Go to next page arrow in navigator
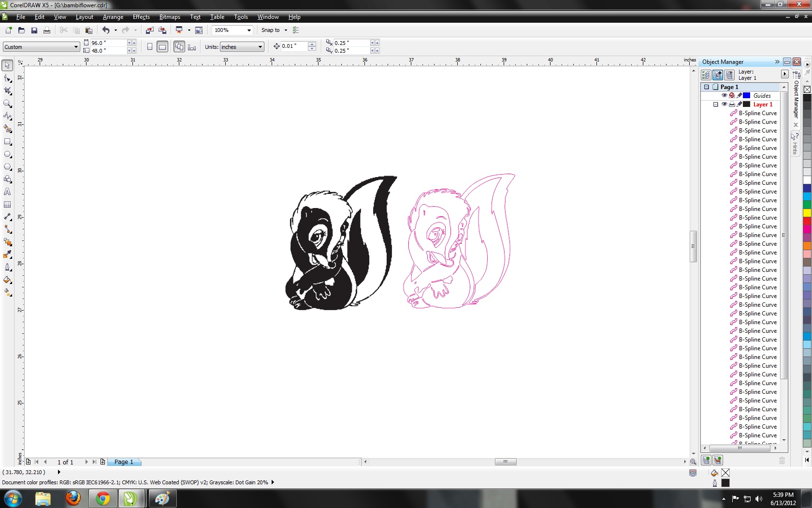The height and width of the screenshot is (508, 812). [87, 462]
